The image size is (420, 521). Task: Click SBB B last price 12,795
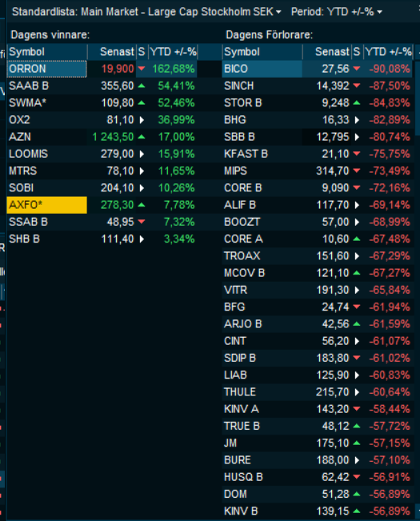(x=333, y=137)
